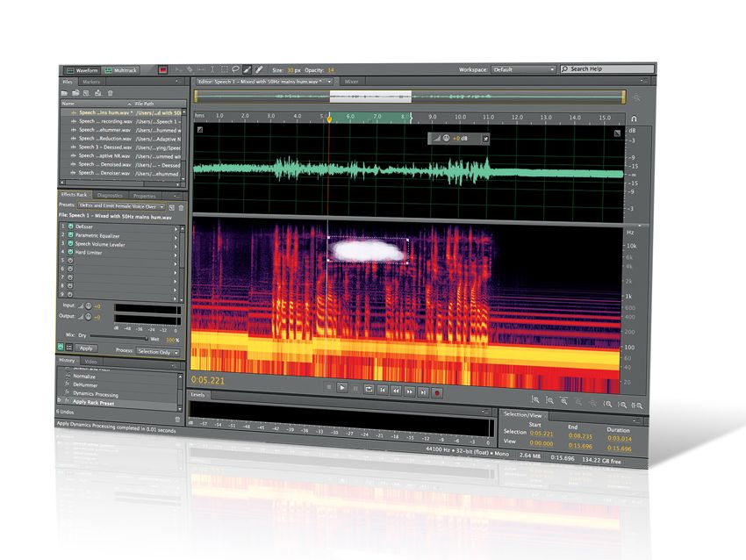Viewport: 746px width, 560px height.
Task: Save the current effects rack preset
Action: tap(172, 207)
